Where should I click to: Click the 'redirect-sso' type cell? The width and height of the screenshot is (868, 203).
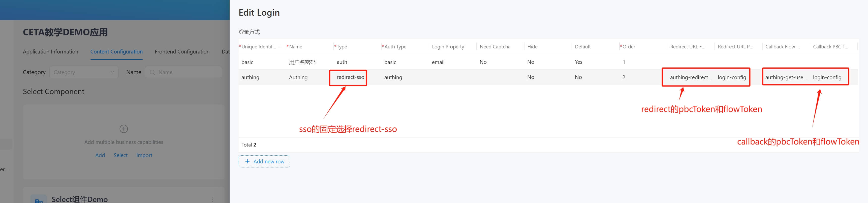coord(350,77)
